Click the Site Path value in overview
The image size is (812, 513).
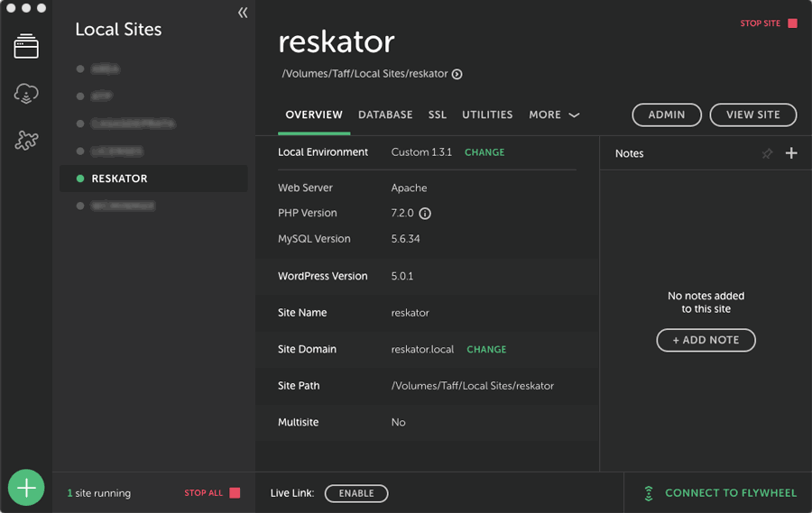(x=472, y=386)
